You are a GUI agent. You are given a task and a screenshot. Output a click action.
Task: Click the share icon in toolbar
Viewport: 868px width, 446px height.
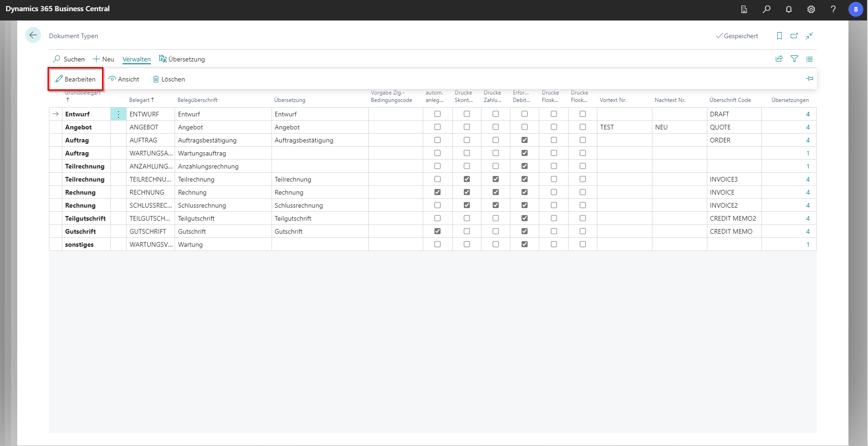click(779, 59)
